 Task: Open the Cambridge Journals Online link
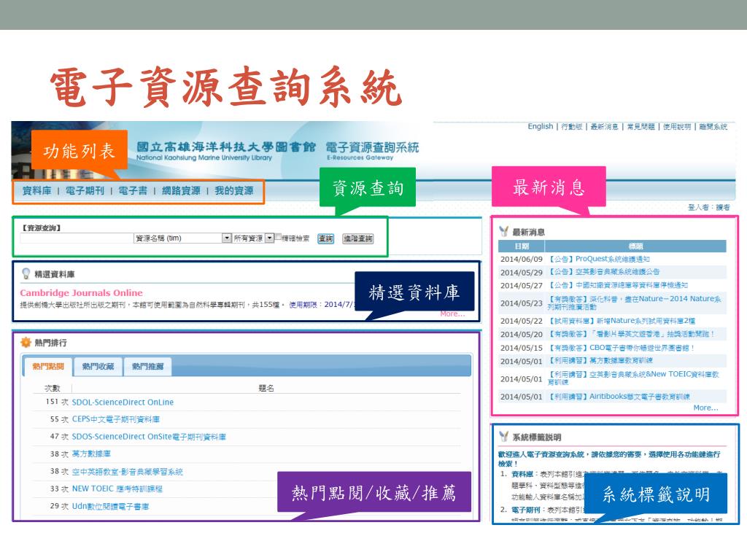pos(82,293)
